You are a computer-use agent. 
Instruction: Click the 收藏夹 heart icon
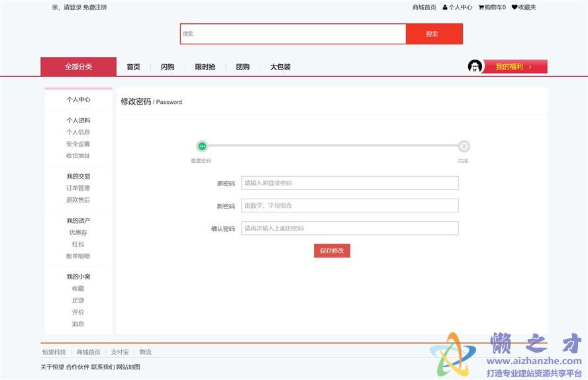tap(514, 7)
